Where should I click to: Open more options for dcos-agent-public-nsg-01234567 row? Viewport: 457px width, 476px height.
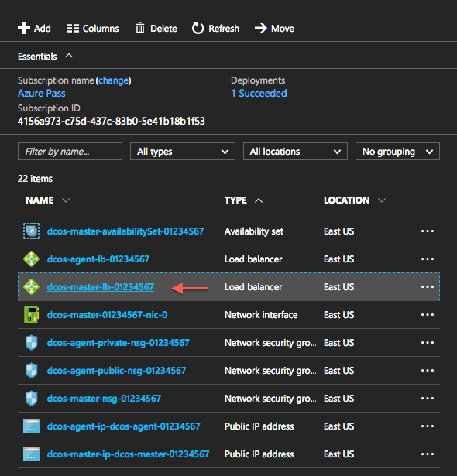click(x=428, y=371)
